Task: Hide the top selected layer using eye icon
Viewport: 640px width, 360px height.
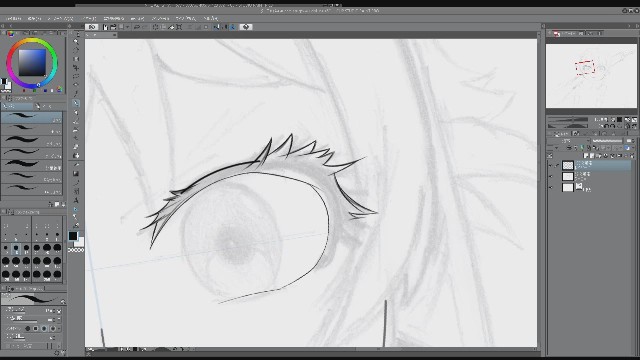Action: click(551, 165)
